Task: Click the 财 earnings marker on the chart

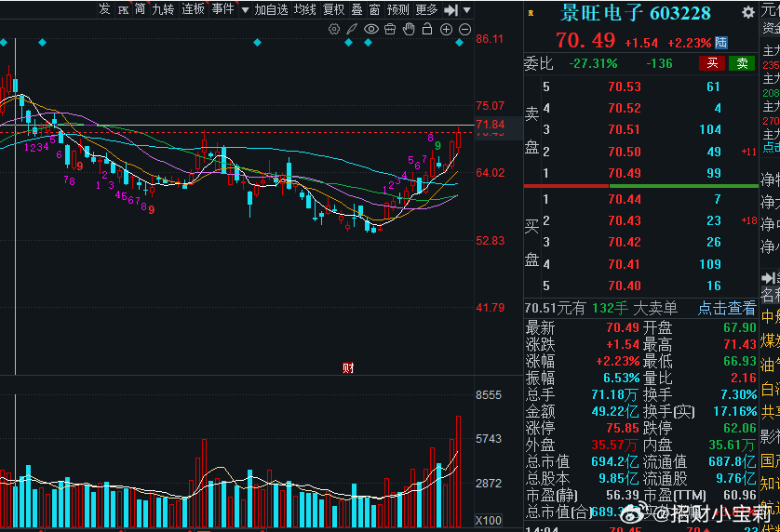Action: [x=348, y=368]
